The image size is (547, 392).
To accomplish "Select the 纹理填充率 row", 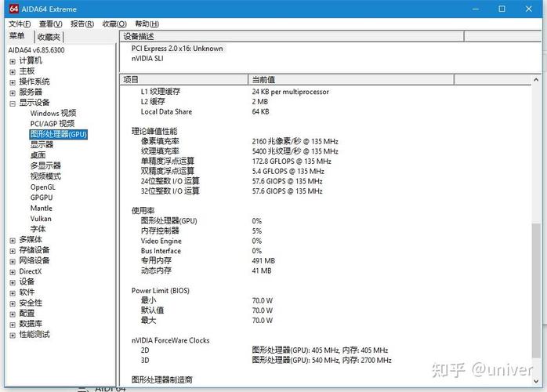I will 239,151.
